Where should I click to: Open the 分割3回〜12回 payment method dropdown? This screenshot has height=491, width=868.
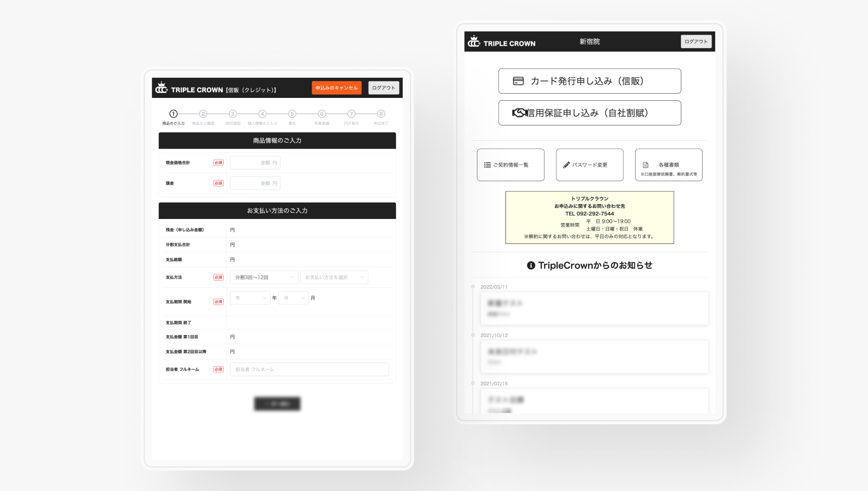[264, 277]
